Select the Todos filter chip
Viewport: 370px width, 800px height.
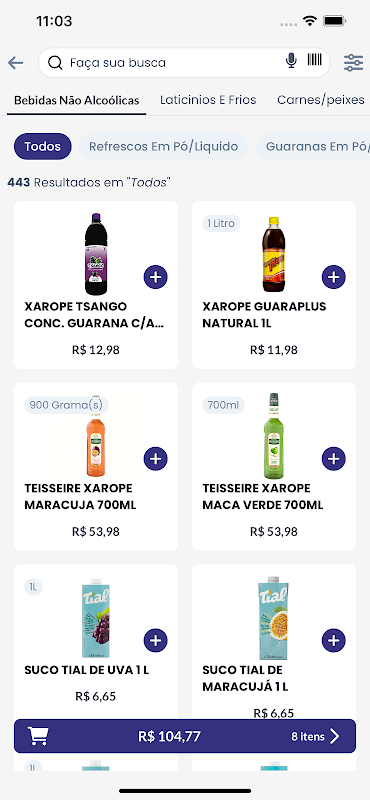coord(42,146)
